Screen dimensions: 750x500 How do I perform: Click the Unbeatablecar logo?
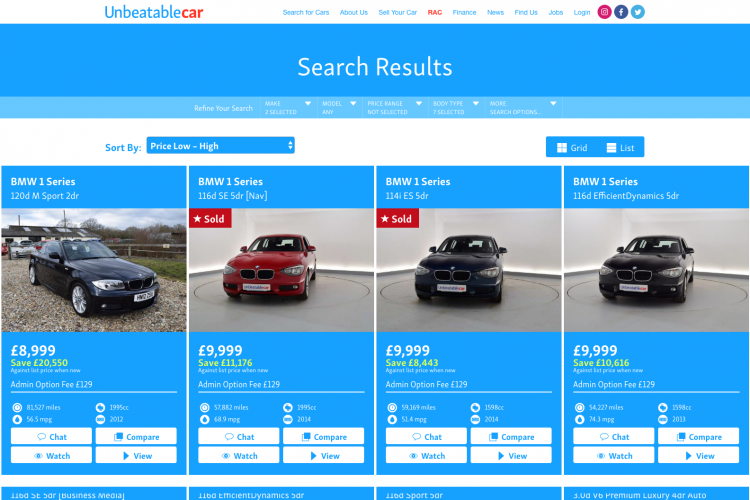(x=154, y=12)
